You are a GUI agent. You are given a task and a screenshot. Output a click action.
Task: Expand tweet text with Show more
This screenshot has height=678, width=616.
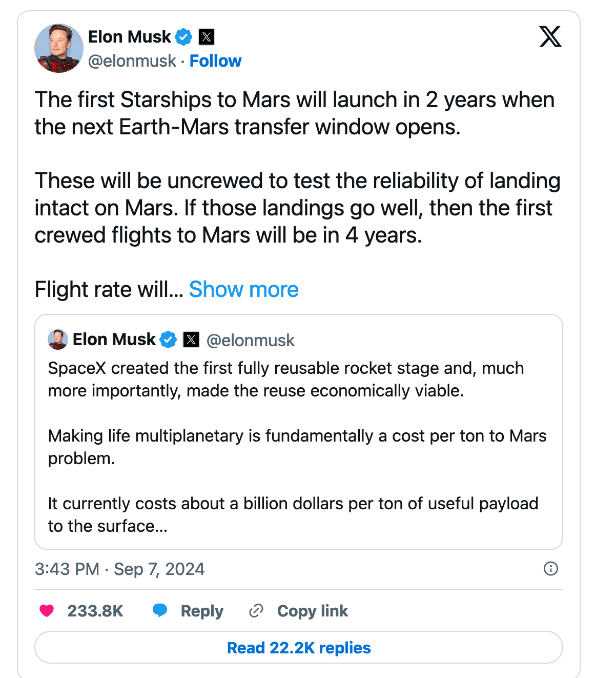click(x=243, y=290)
